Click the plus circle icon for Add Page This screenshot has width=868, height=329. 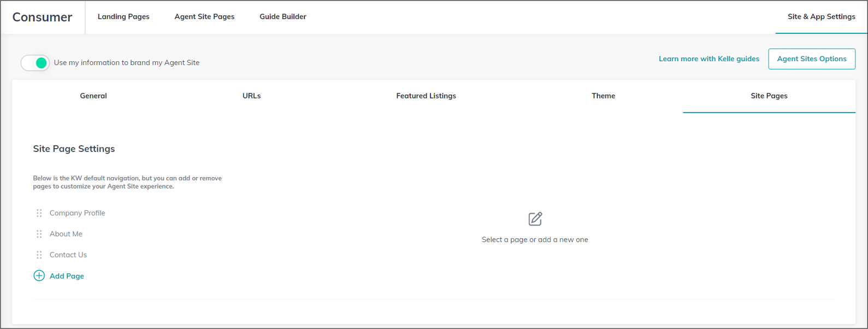coord(39,275)
